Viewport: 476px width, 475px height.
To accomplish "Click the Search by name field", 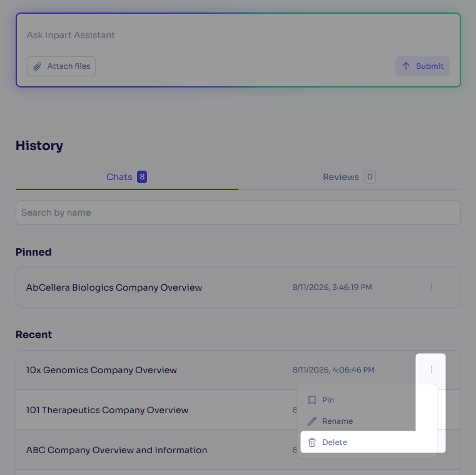I will (x=238, y=212).
